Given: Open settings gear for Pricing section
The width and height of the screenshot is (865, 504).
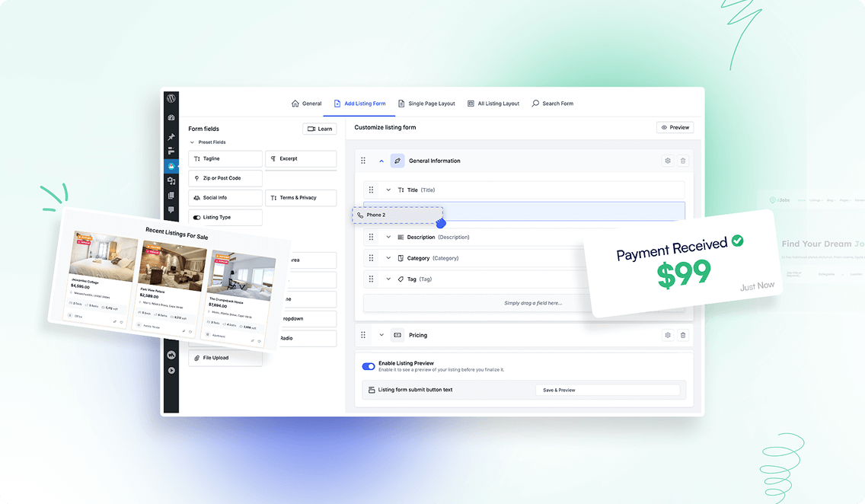Looking at the screenshot, I should [x=668, y=335].
